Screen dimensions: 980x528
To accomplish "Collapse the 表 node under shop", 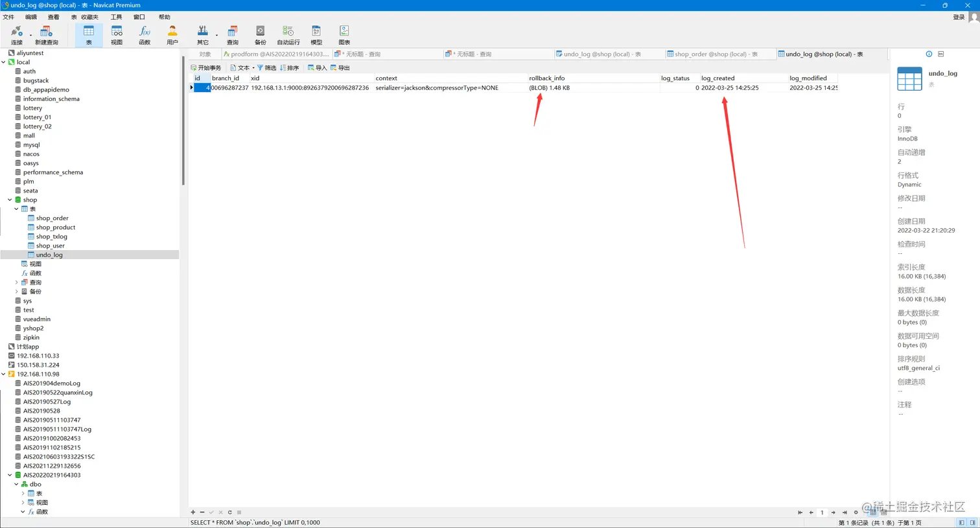I will click(16, 209).
